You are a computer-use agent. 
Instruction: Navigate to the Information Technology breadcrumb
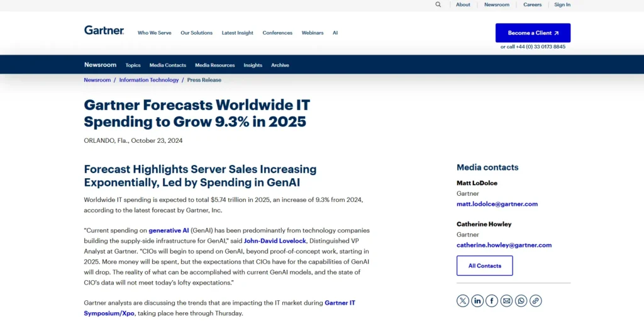coord(149,80)
